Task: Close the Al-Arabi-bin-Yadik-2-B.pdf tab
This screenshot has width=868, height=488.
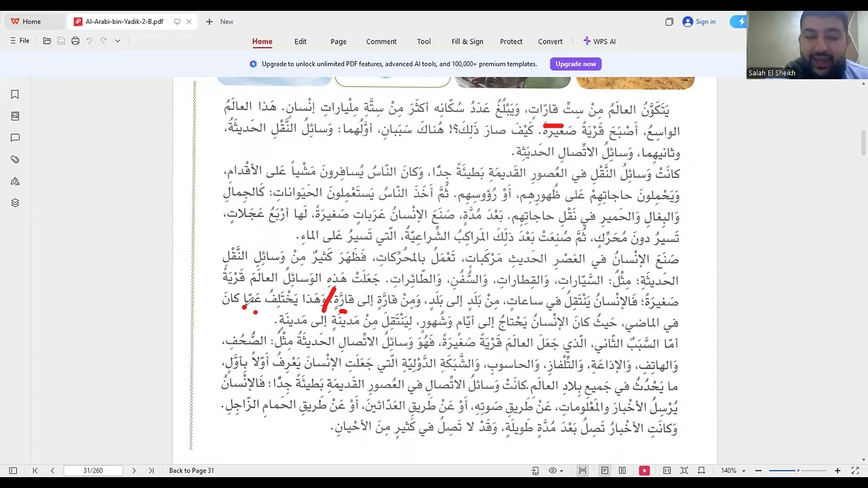Action: tap(189, 22)
